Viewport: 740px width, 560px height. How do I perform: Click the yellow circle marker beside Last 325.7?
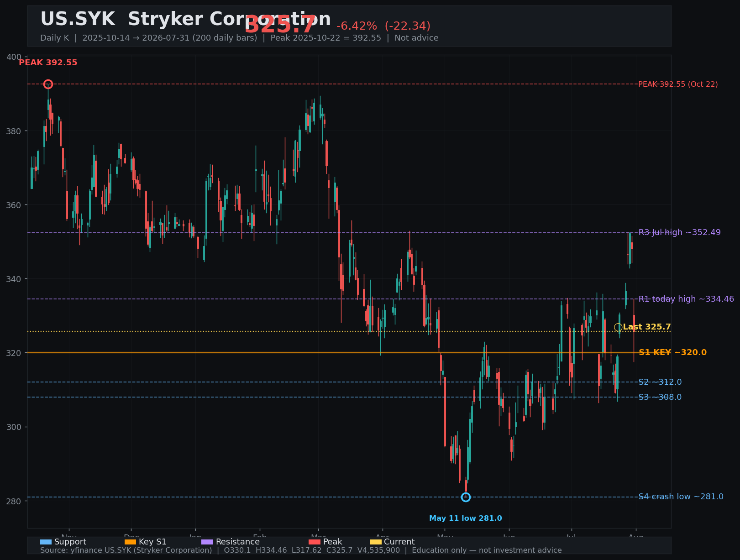(x=618, y=327)
